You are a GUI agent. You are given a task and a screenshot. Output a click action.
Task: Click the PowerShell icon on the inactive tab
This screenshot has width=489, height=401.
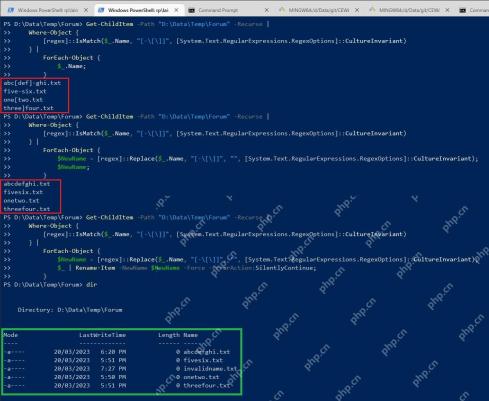pos(11,10)
